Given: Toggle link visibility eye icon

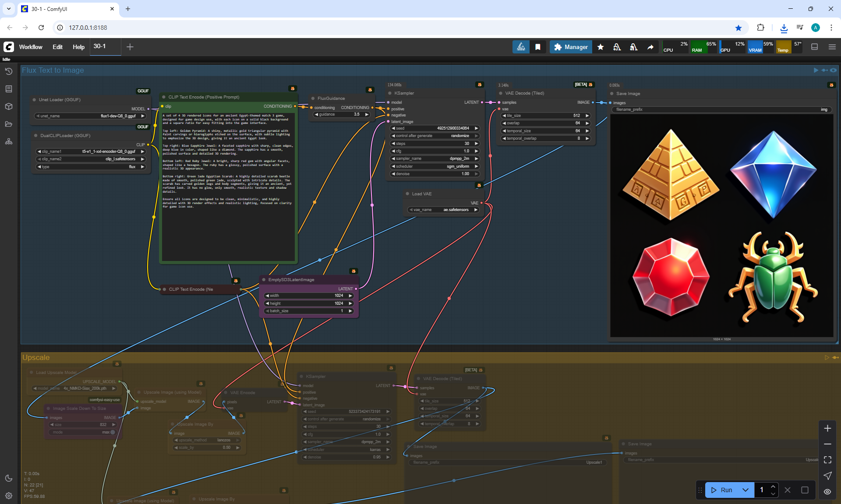Looking at the screenshot, I should coord(827,492).
